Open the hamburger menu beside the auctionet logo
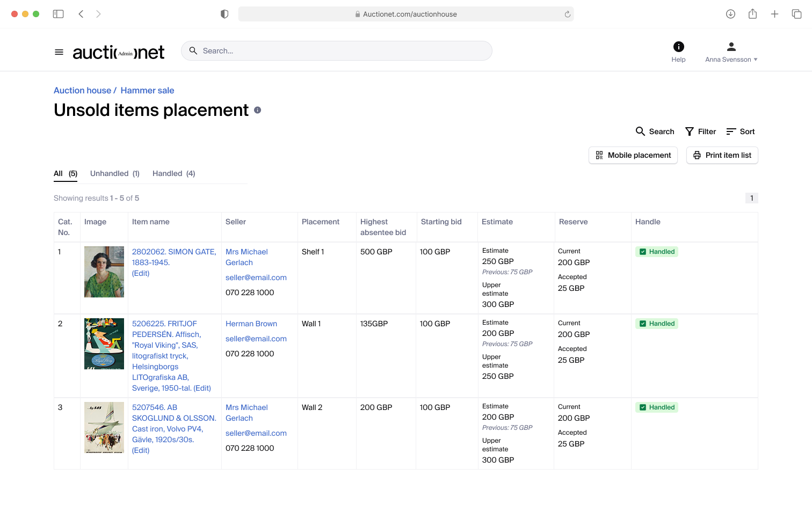This screenshot has height=527, width=812. (x=59, y=52)
